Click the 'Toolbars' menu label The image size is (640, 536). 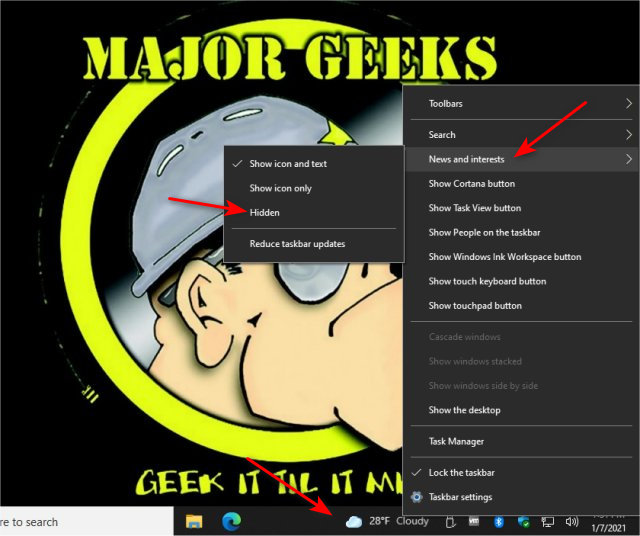pos(446,104)
